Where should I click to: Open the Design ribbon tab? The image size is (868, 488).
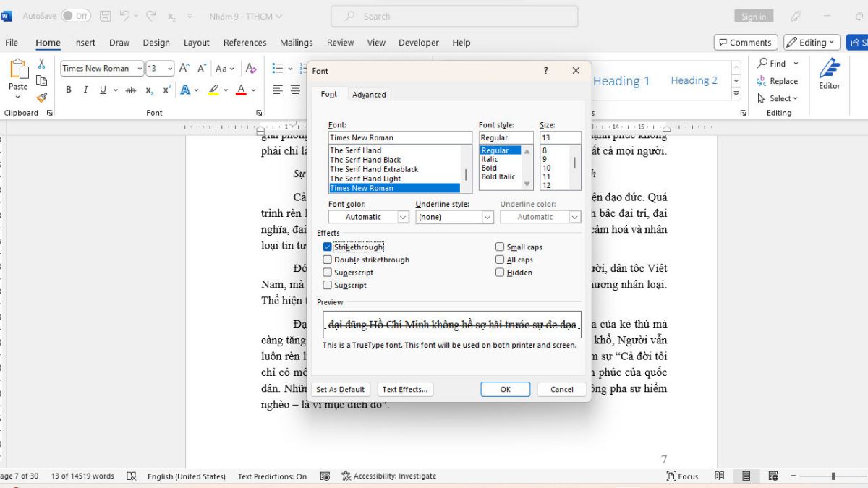coord(156,43)
